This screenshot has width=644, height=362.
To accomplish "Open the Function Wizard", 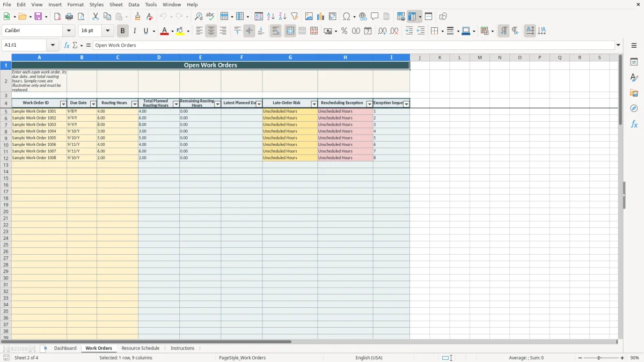I will tap(67, 46).
